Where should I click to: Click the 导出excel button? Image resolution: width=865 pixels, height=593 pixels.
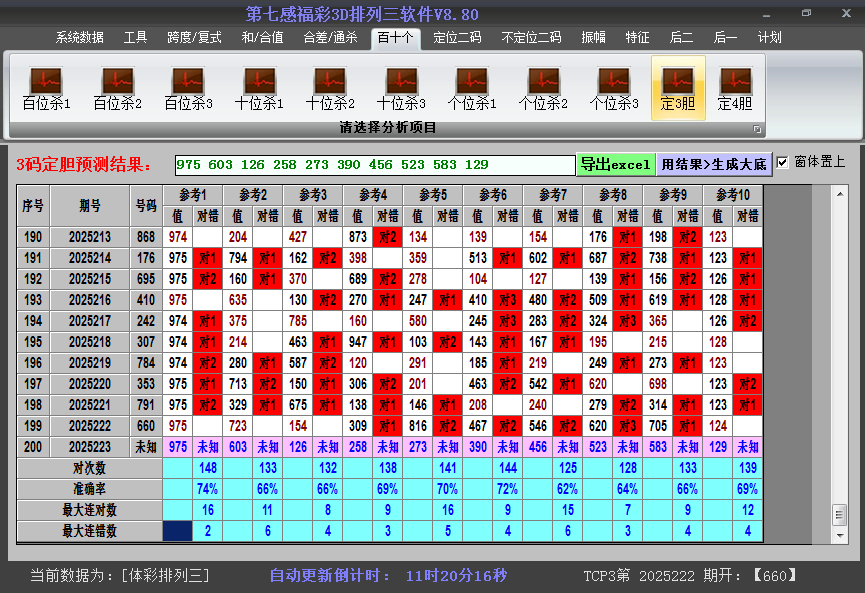[x=615, y=164]
